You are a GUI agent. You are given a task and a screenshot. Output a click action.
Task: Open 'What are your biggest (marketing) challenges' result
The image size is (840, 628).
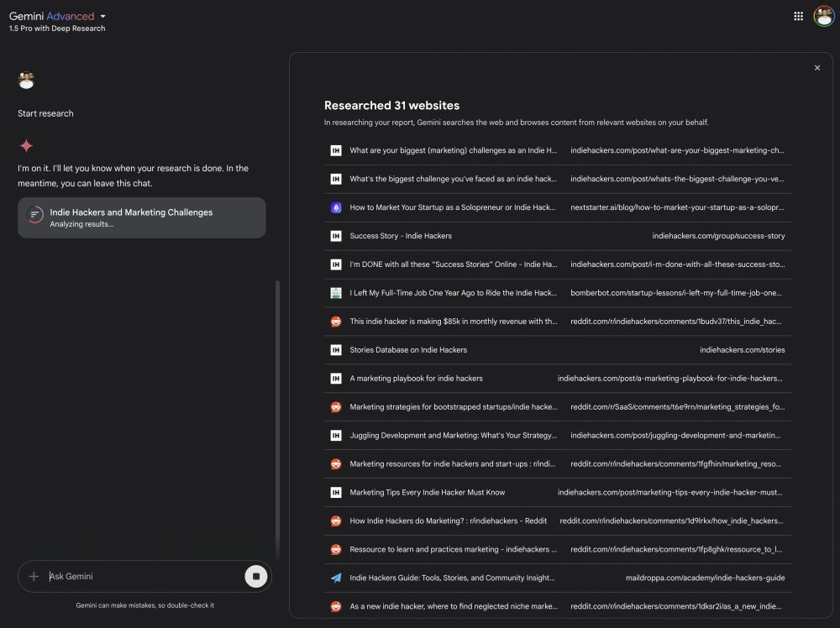454,150
